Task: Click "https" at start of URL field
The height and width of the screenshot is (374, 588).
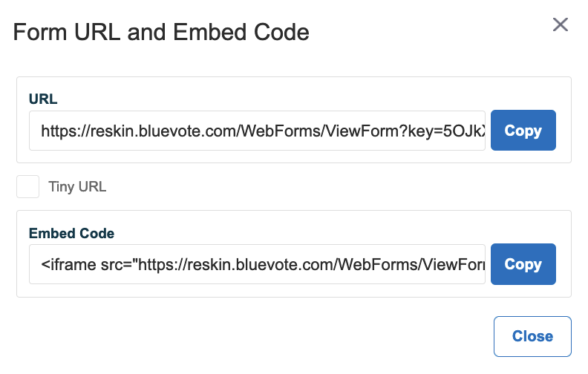Action: [x=59, y=131]
